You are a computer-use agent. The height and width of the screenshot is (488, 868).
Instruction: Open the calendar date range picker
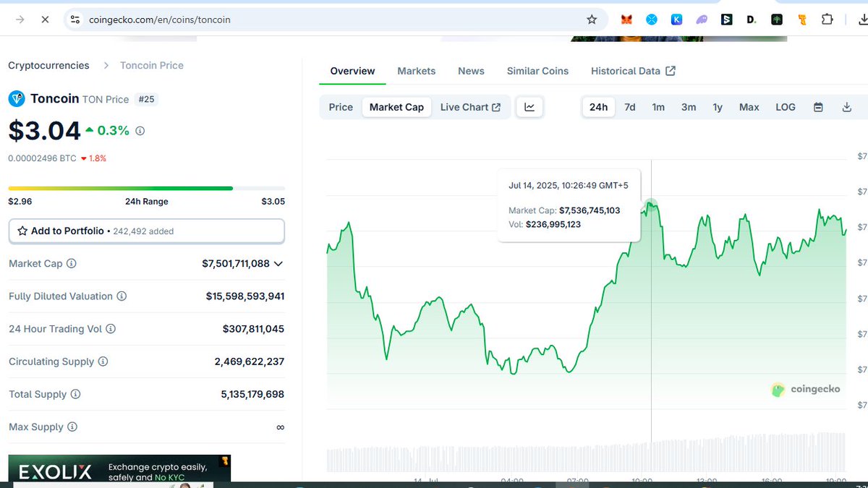click(x=818, y=107)
